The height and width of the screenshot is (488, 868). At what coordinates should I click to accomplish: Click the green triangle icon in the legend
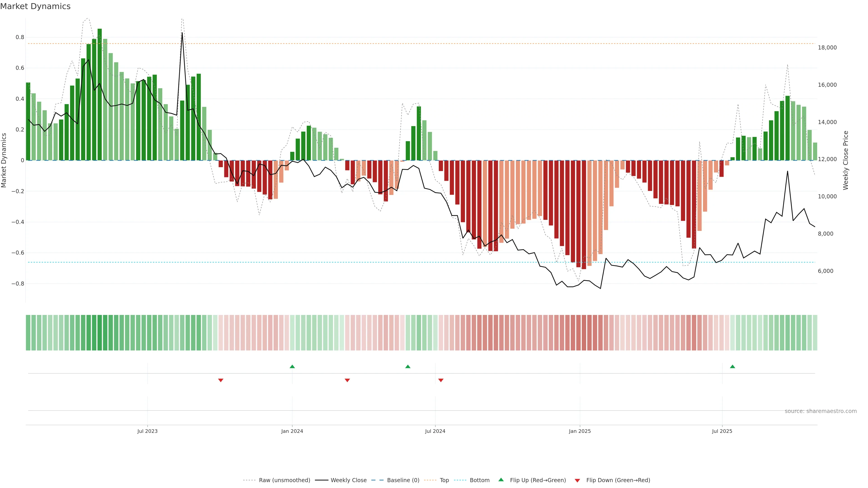coord(501,480)
